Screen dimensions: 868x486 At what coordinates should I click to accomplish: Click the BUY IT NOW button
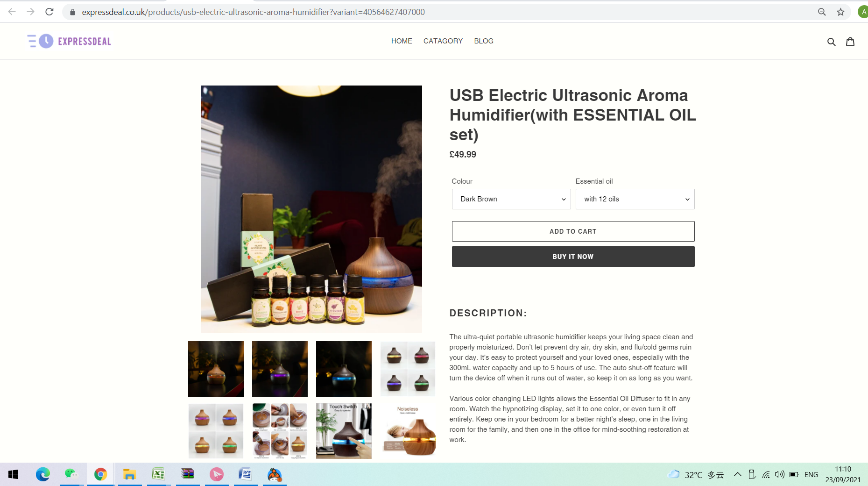coord(573,257)
